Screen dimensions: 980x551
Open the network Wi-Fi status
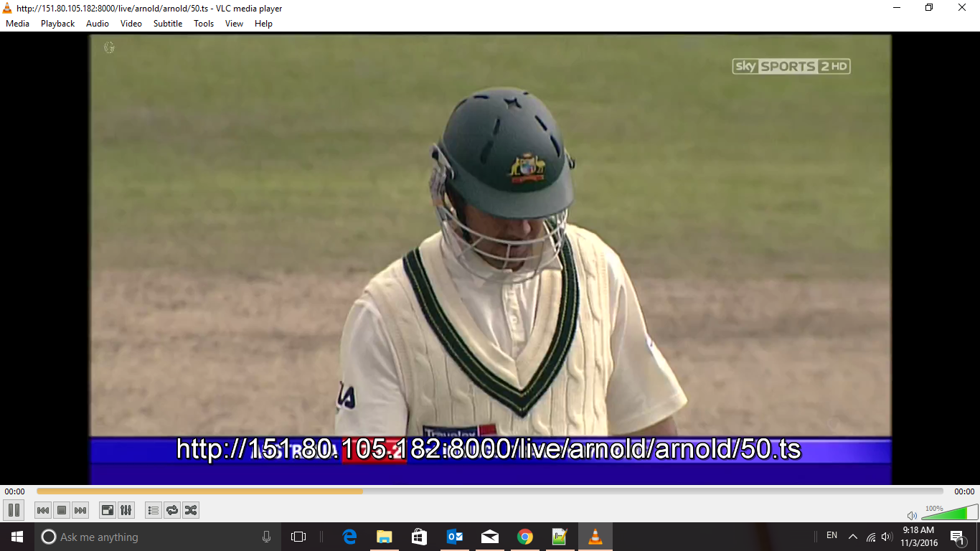coord(871,537)
